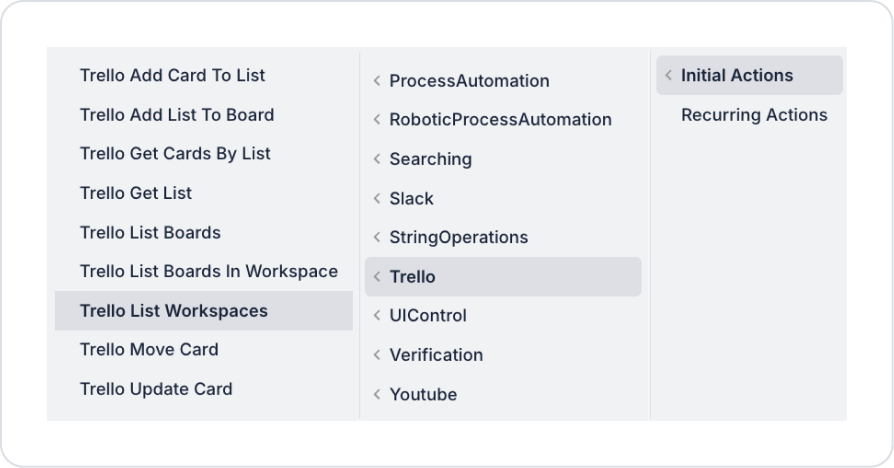The height and width of the screenshot is (468, 894).
Task: Click the chevron beside Trello
Action: 377,277
